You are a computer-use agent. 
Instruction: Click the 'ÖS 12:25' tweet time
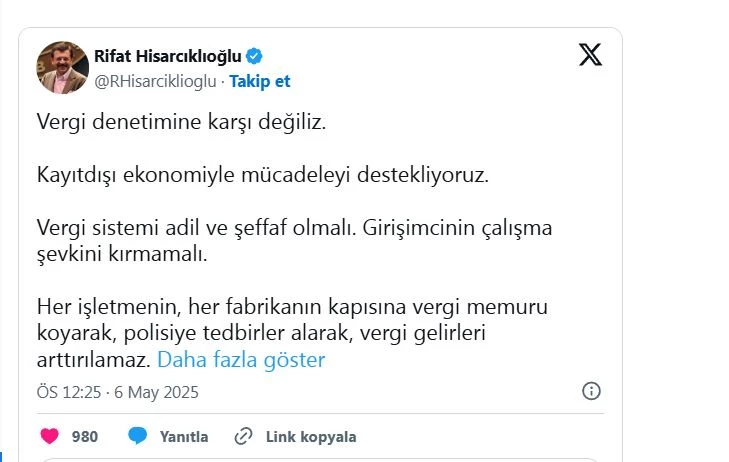coord(68,392)
